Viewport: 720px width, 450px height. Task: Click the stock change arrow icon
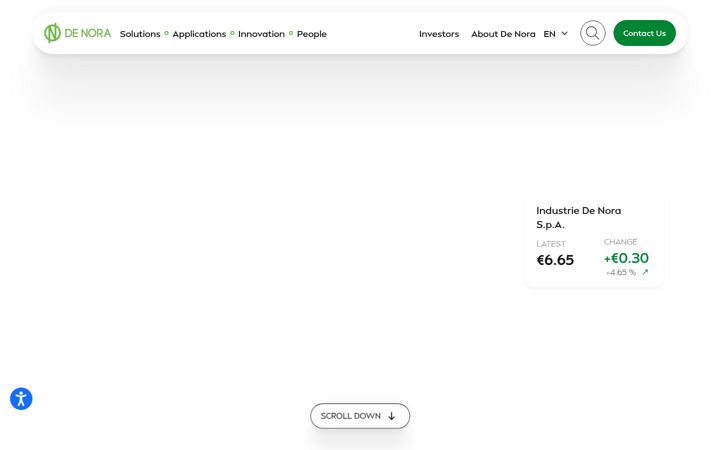[645, 272]
